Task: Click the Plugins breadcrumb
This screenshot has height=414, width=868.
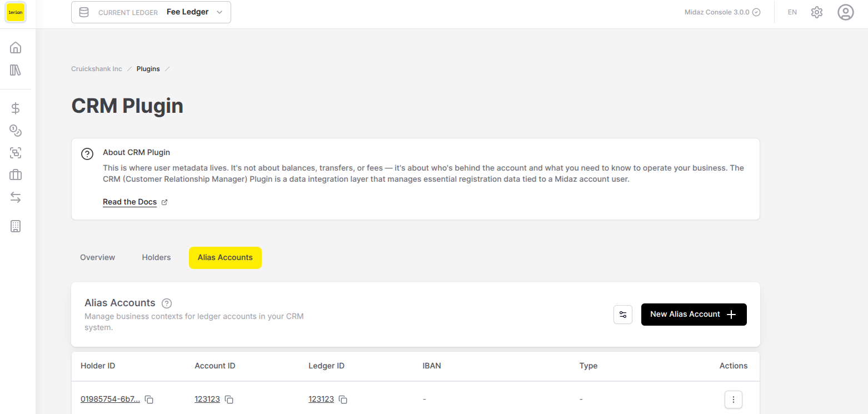Action: click(148, 69)
